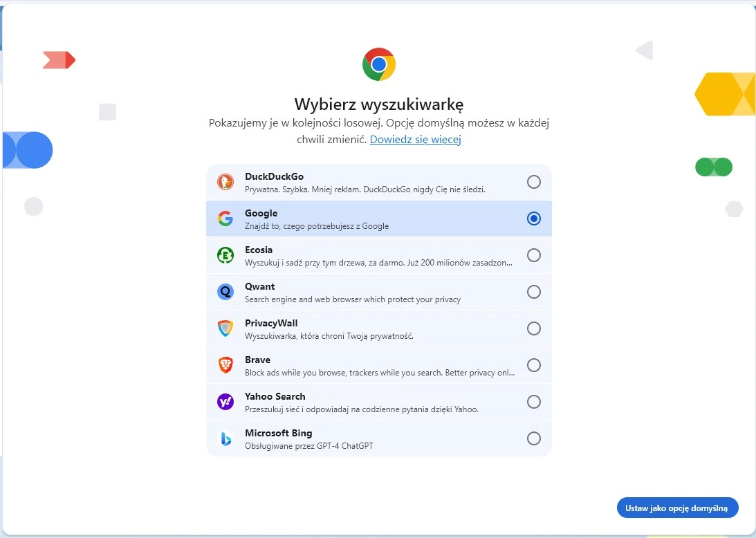Click the highlighted Google list entry
756x538 pixels.
click(x=378, y=218)
